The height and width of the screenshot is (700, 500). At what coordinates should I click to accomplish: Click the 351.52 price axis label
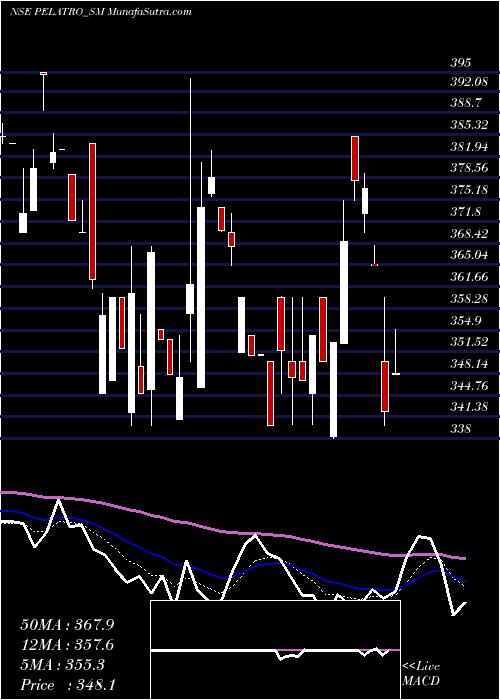point(468,342)
